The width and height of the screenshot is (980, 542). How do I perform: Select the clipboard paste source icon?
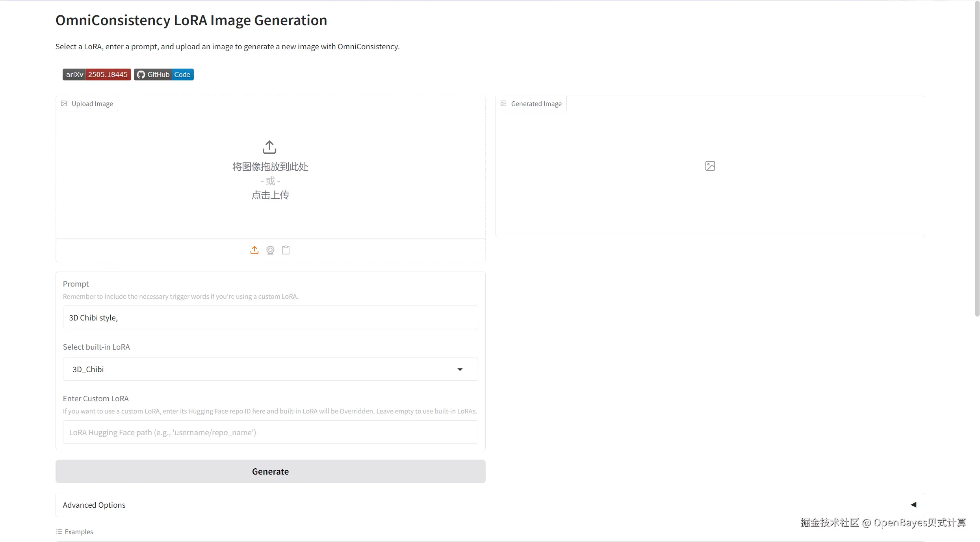pos(286,250)
